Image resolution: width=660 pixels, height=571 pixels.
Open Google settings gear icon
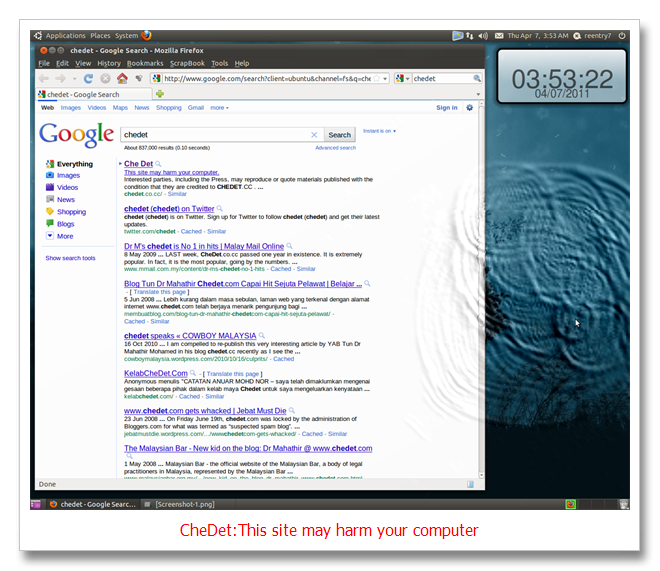point(470,108)
